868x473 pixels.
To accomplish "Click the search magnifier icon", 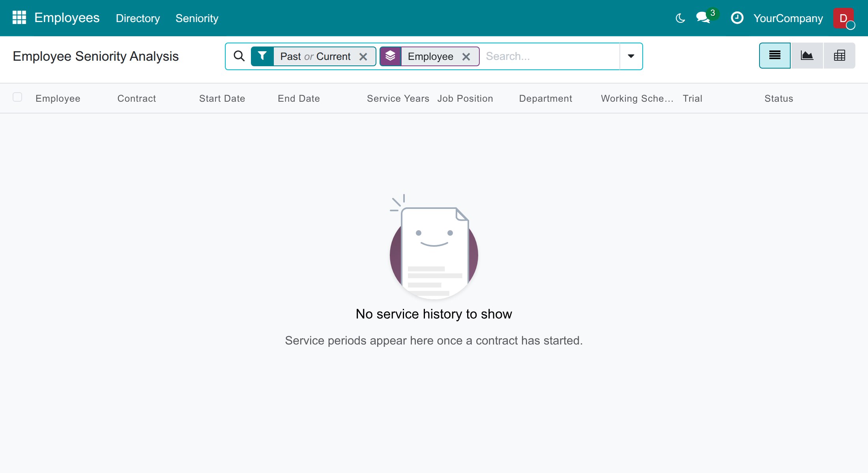I will coord(239,56).
